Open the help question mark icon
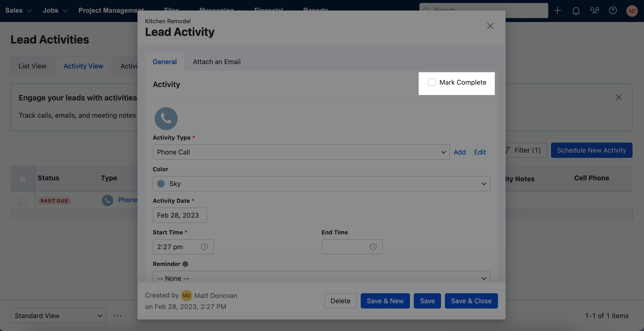 coord(612,11)
